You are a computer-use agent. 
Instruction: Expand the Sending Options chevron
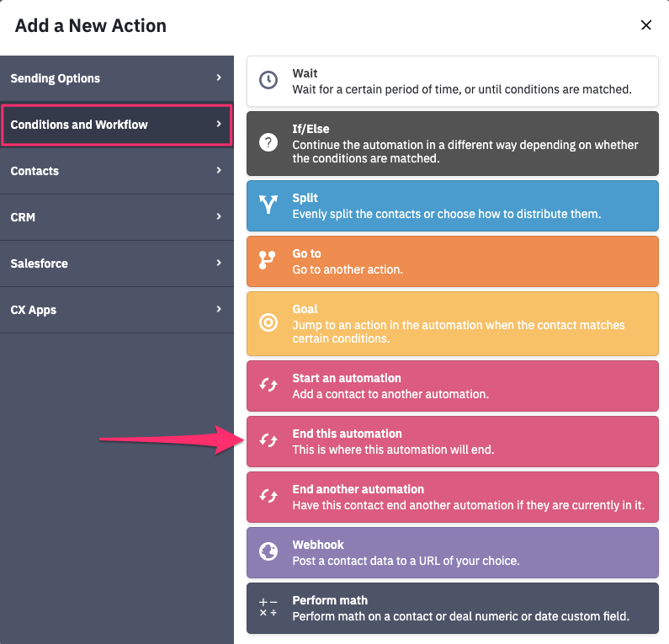(x=219, y=77)
